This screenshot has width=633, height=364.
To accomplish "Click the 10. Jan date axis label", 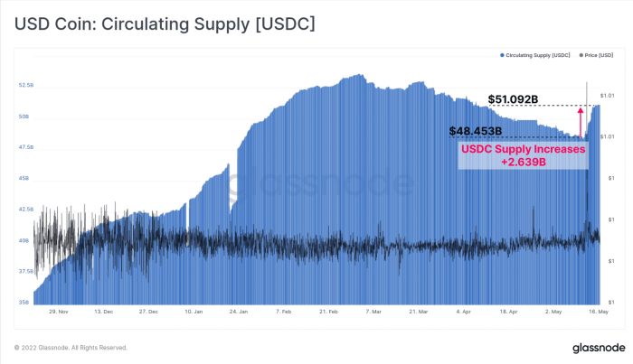I will [194, 312].
